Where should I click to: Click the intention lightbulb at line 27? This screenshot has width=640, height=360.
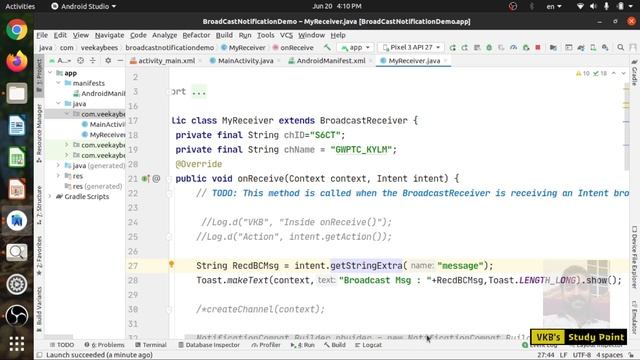coord(171,264)
